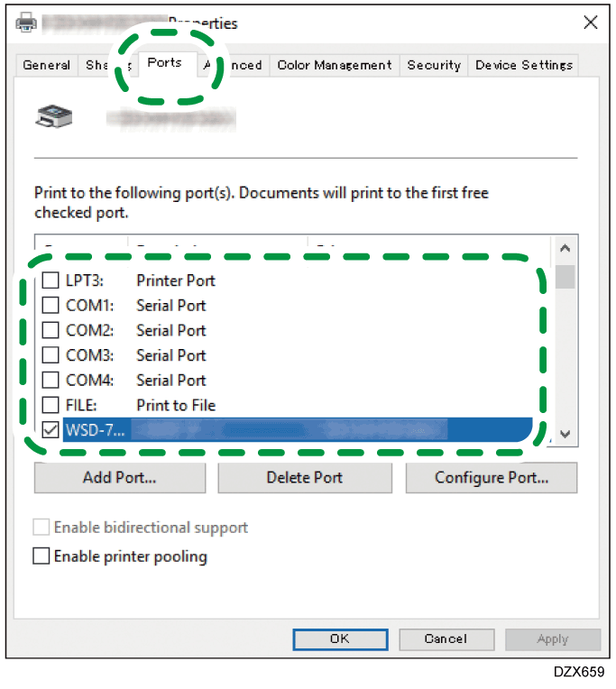Click the printer device icon below tabs
Image resolution: width=616 pixels, height=689 pixels.
(x=52, y=116)
